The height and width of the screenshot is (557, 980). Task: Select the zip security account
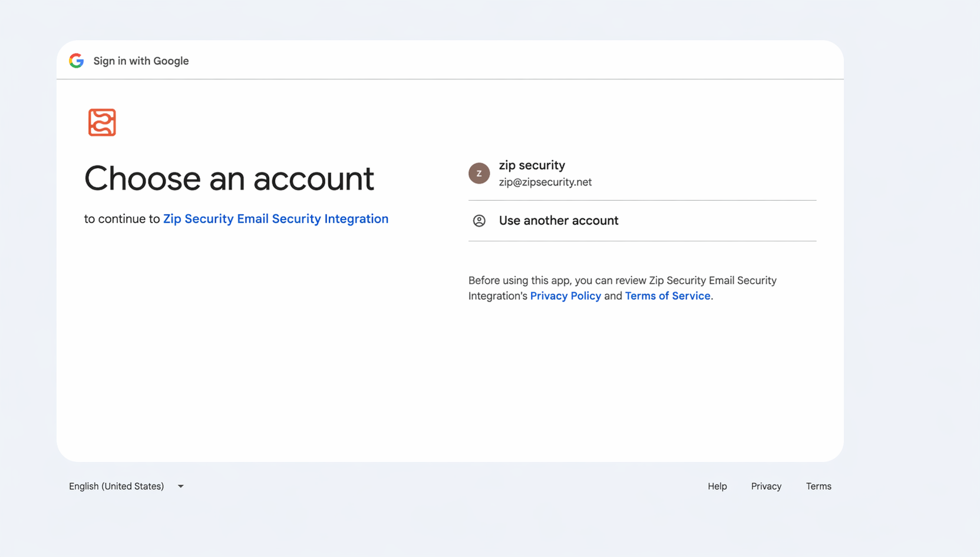(x=642, y=173)
